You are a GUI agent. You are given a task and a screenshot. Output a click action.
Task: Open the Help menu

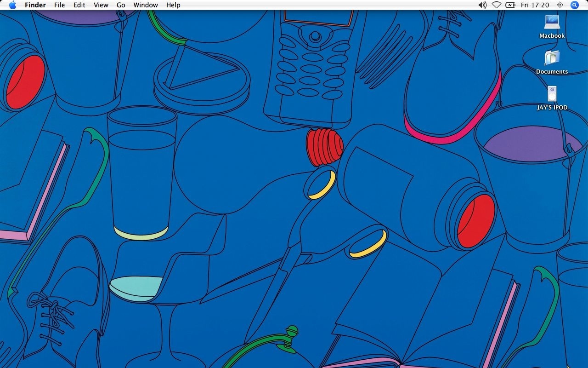(x=173, y=5)
